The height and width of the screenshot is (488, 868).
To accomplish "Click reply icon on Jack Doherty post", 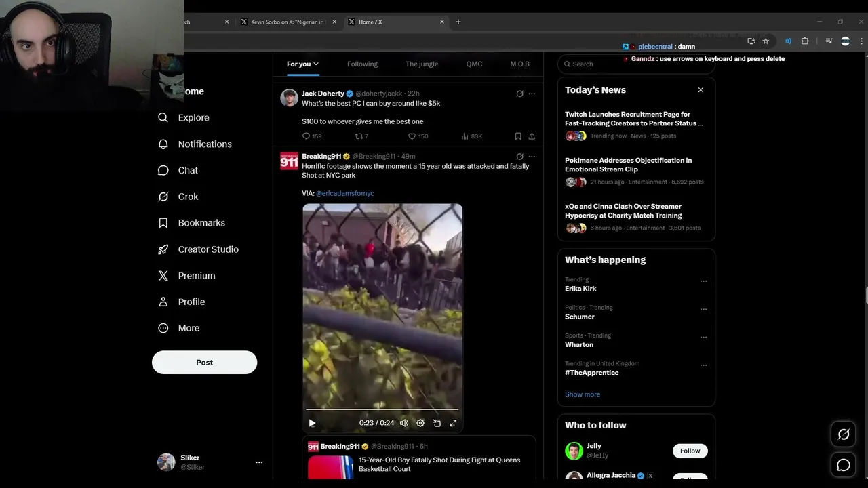I will (x=307, y=136).
